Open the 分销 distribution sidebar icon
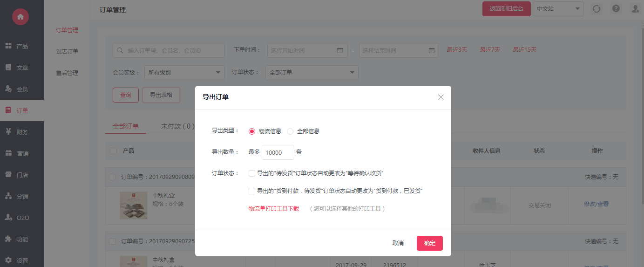 click(x=8, y=196)
